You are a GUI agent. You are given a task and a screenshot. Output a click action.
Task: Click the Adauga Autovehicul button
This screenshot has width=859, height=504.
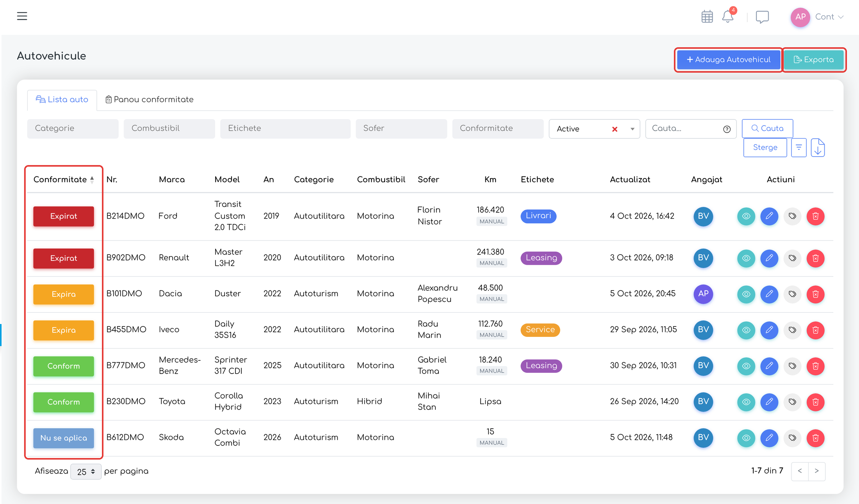728,60
